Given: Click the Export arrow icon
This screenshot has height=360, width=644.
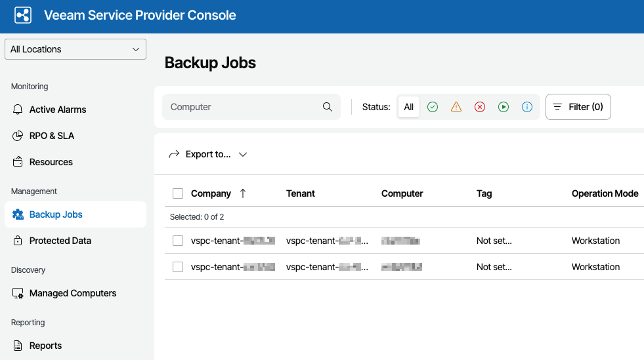Looking at the screenshot, I should click(174, 154).
